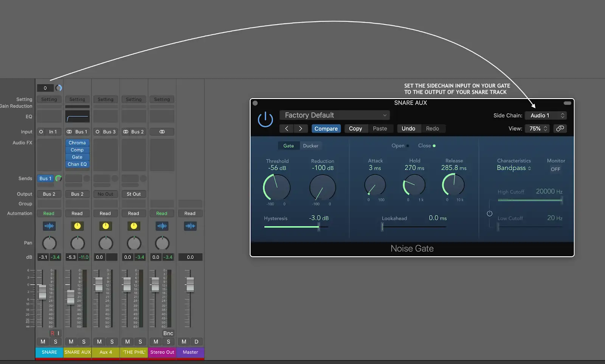Click the Hysteresis slider handle
This screenshot has width=605, height=364.
(319, 227)
